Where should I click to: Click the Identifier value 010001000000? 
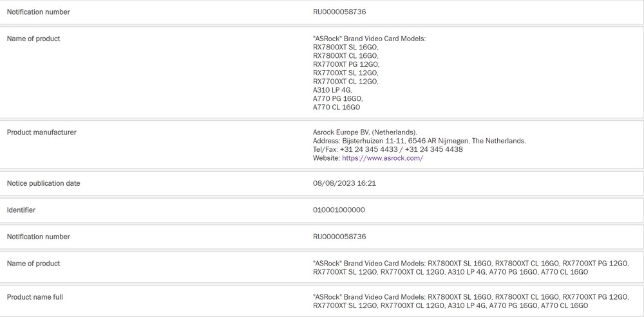(x=339, y=210)
